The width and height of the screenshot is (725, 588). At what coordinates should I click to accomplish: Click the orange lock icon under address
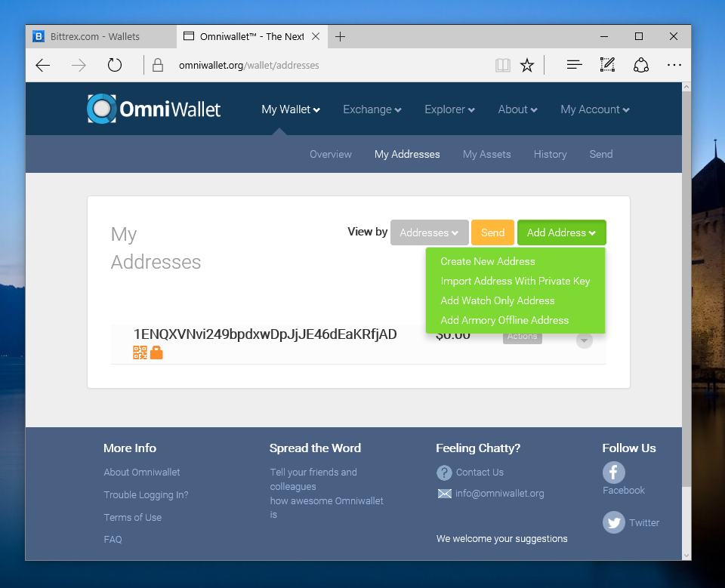click(x=156, y=352)
